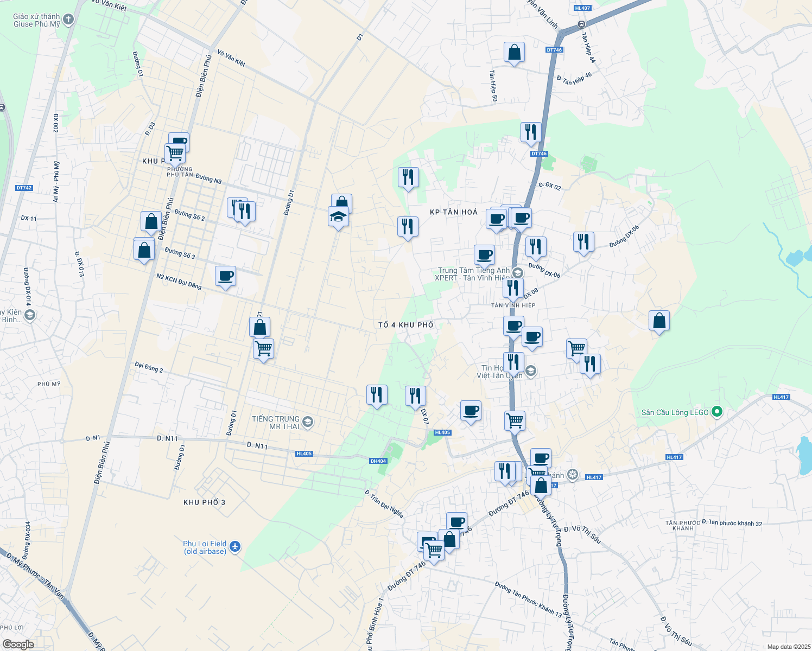
Task: Select the shopping cart marker above Đại Đăng 2
Action: (263, 349)
